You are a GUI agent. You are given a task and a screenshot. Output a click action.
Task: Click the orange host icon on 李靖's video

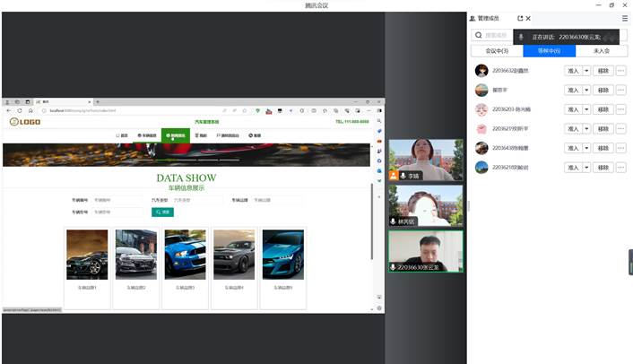pyautogui.click(x=394, y=176)
